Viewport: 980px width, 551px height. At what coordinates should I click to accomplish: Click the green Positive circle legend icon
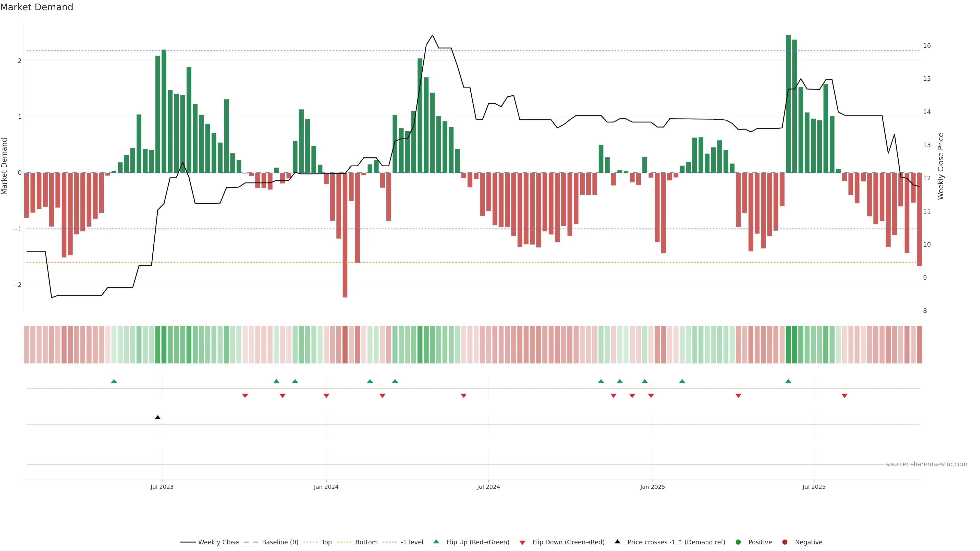[738, 542]
